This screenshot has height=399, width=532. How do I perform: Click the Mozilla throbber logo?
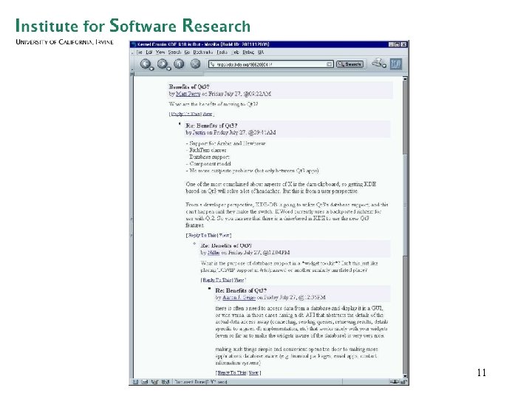point(396,64)
